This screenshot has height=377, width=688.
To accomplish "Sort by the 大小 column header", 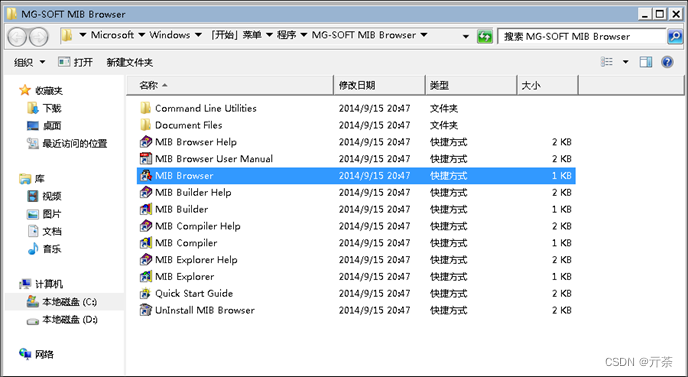I will (x=548, y=85).
